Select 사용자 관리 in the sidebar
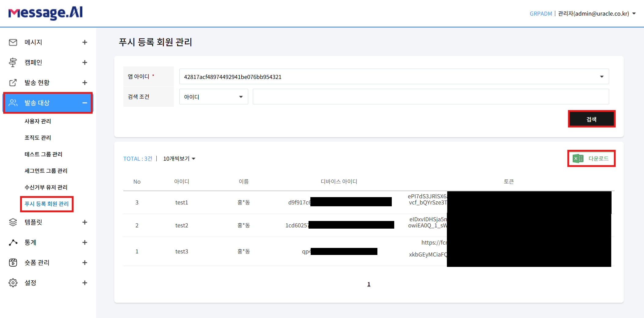Viewport: 644px width, 318px height. click(38, 121)
